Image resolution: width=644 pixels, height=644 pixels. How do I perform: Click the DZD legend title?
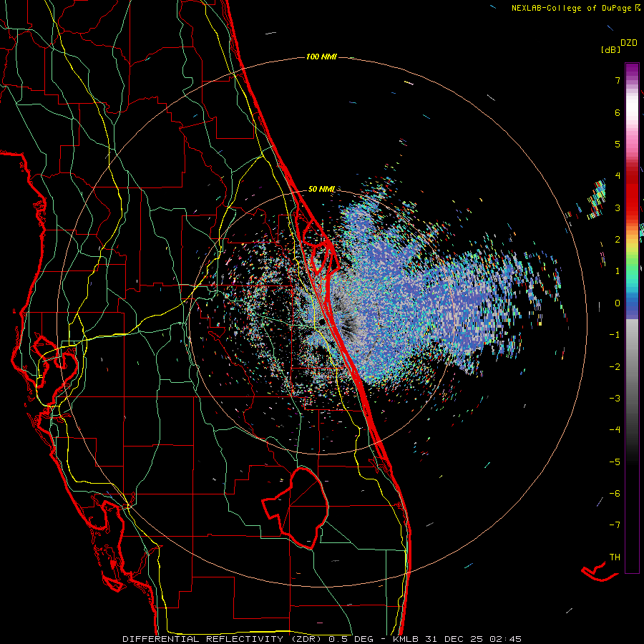coord(629,43)
